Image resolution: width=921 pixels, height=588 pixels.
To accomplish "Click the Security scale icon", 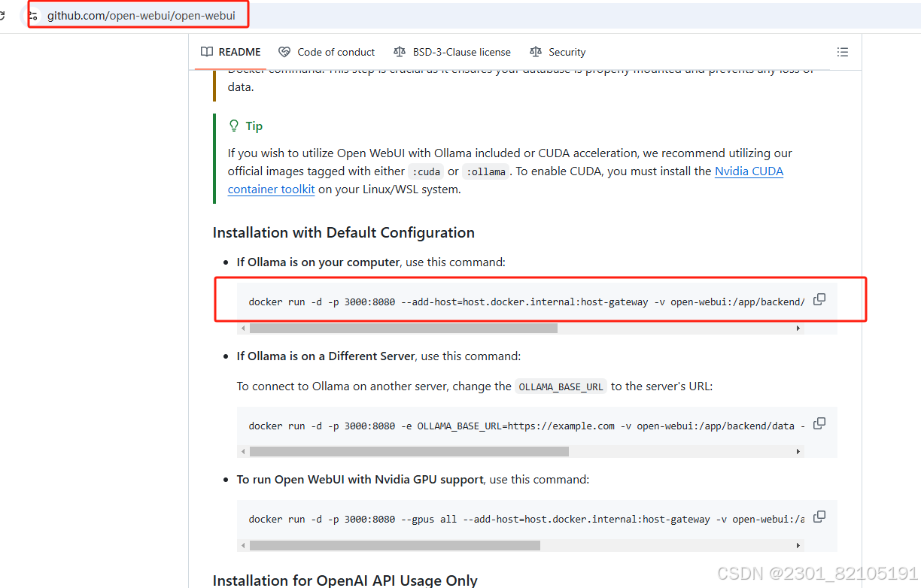I will pos(536,52).
